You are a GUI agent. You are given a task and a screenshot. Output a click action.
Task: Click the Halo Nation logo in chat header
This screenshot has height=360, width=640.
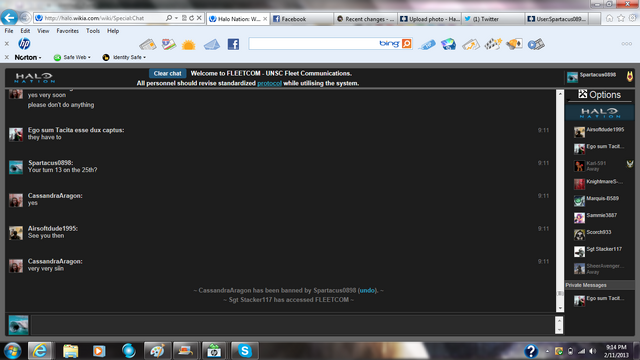point(35,78)
